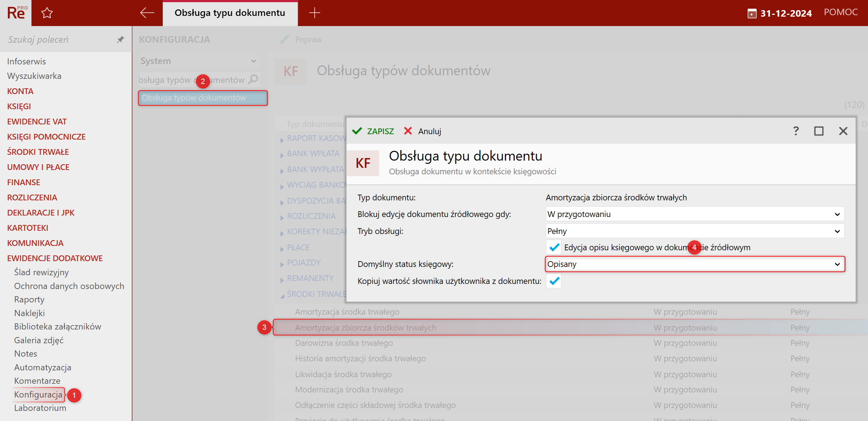Screen dimensions: 868x421
Task: Open POMOC link
Action: pos(841,12)
